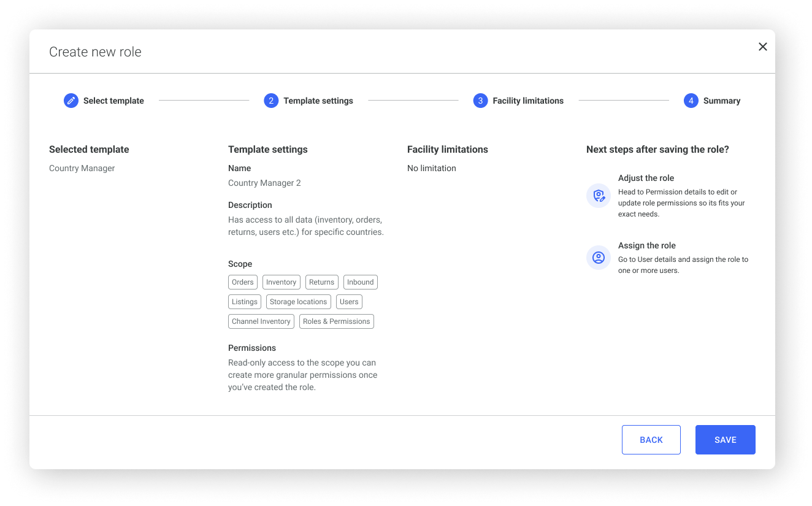Go to Template settings step
Image resolution: width=812 pixels, height=506 pixels.
click(318, 101)
